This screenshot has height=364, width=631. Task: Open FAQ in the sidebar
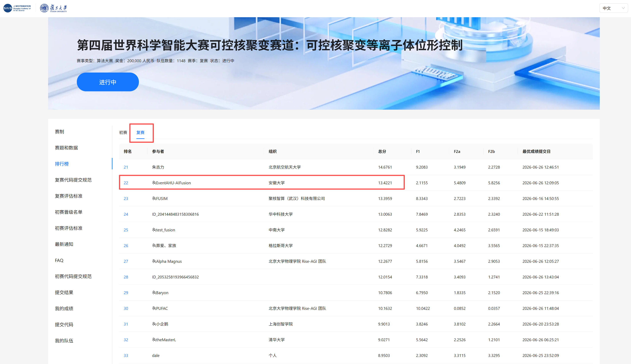coord(59,260)
